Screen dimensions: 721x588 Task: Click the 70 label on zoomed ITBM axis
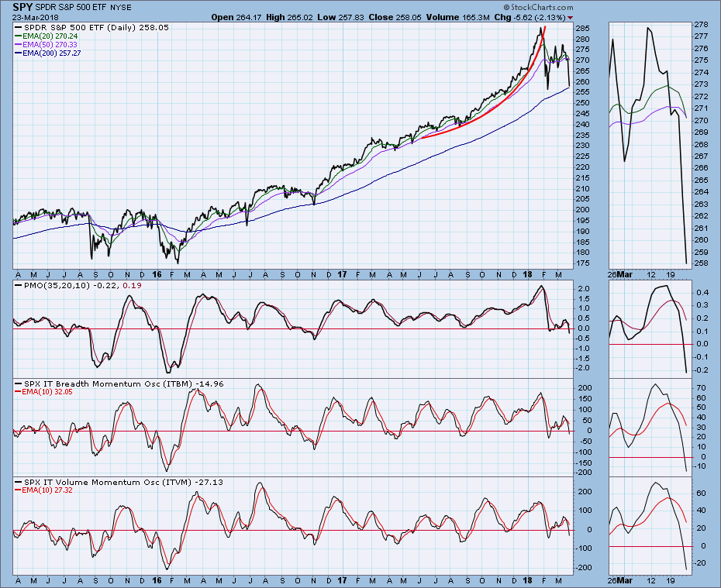(701, 388)
